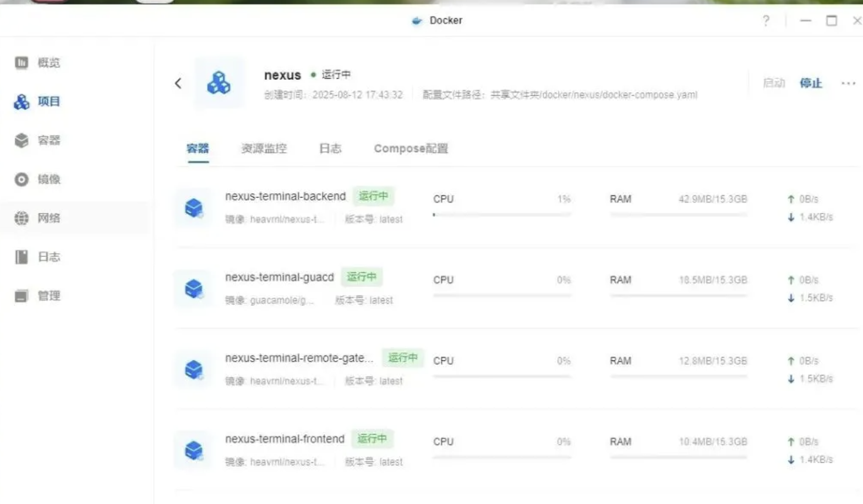Screen dimensions: 863x504
Task: Click the help question mark icon
Action: 766,21
